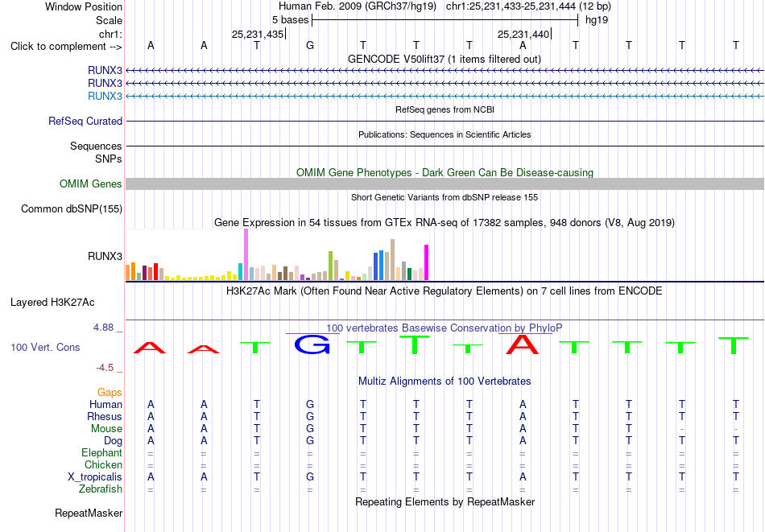Click the orange Gaps label
Viewport: 765px width, 532px height.
click(x=110, y=392)
